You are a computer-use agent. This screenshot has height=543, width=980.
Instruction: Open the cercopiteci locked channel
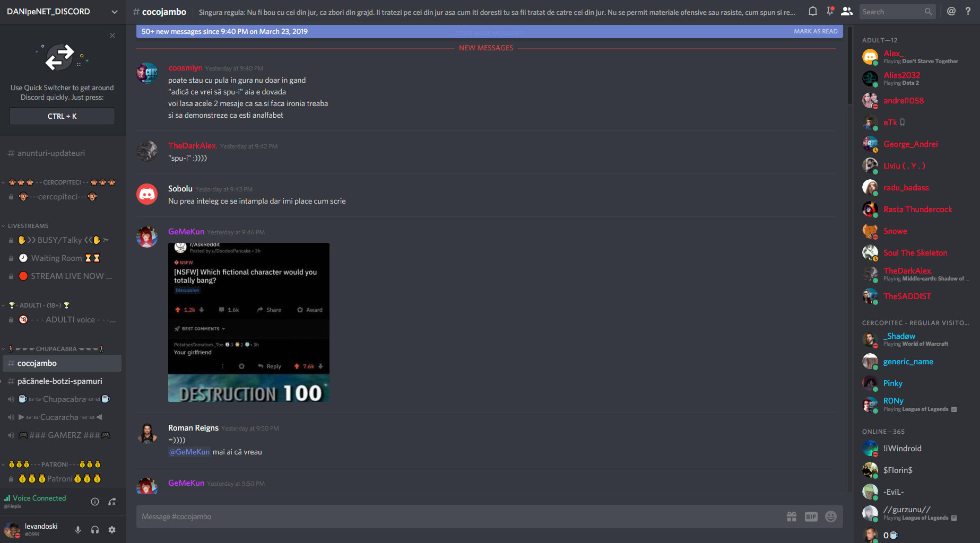(62, 197)
